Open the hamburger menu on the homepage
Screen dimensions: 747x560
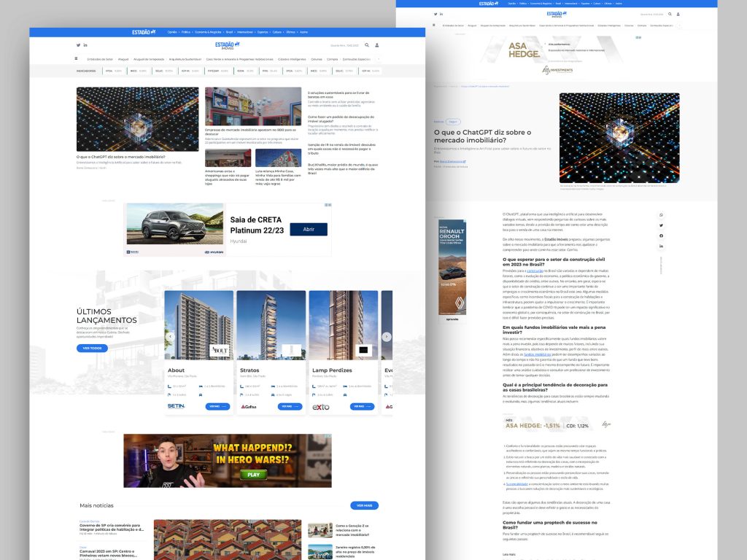[x=76, y=58]
